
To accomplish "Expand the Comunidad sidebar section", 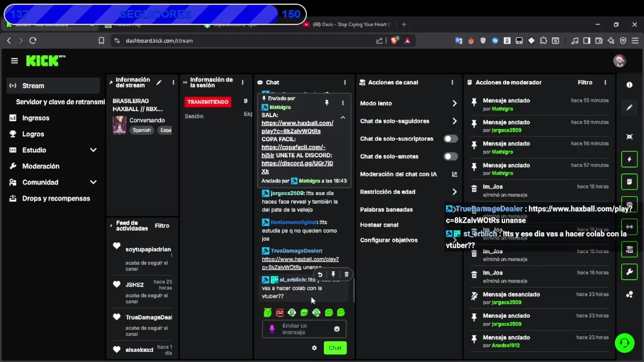I will [93, 183].
